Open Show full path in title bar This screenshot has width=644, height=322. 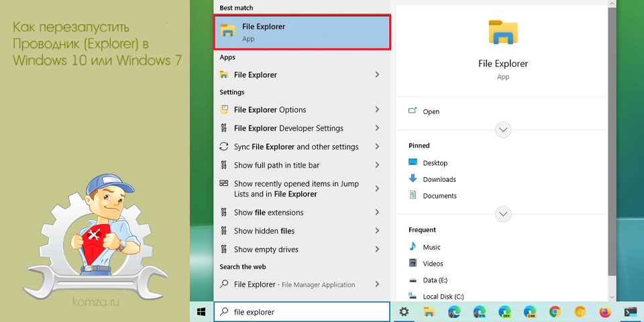302,165
